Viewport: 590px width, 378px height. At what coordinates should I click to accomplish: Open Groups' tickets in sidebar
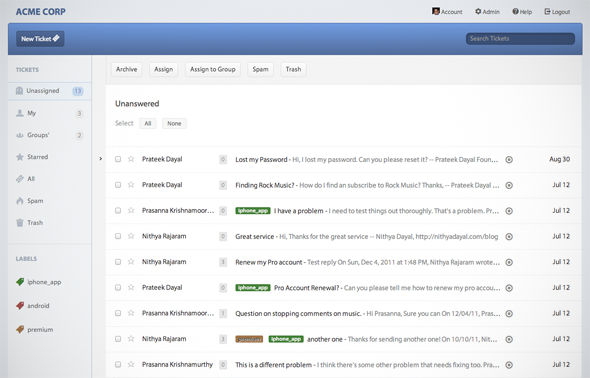(49, 135)
